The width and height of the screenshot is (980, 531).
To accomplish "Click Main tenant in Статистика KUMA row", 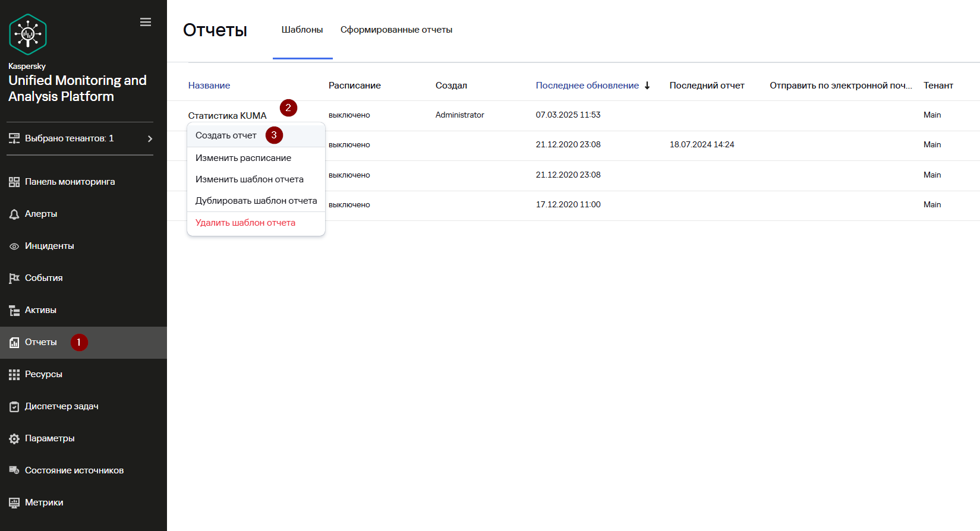I will pyautogui.click(x=932, y=115).
